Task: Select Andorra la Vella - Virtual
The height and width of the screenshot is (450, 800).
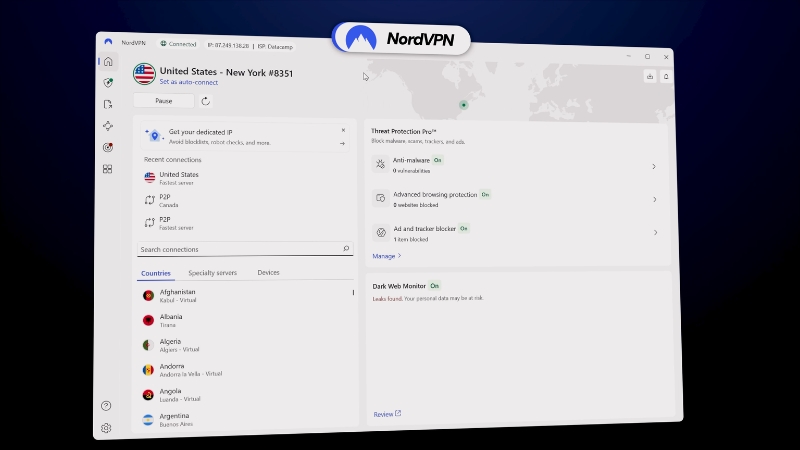Action: coord(246,370)
